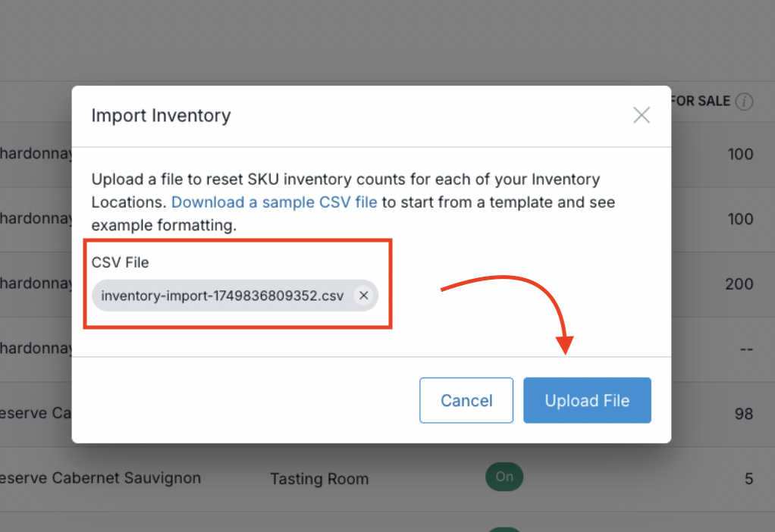Select the dismiss icon at the dialog's top right
This screenshot has width=775, height=532.
coord(641,115)
